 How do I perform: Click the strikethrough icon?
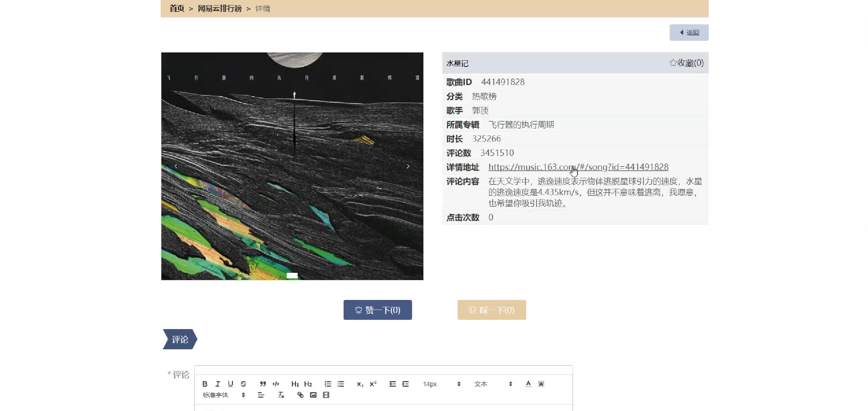coord(243,384)
